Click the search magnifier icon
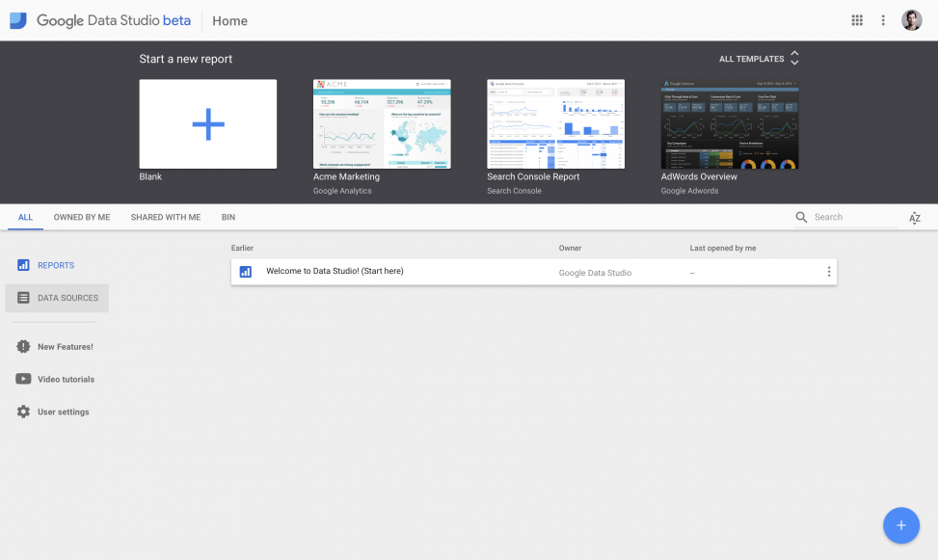 coord(801,217)
